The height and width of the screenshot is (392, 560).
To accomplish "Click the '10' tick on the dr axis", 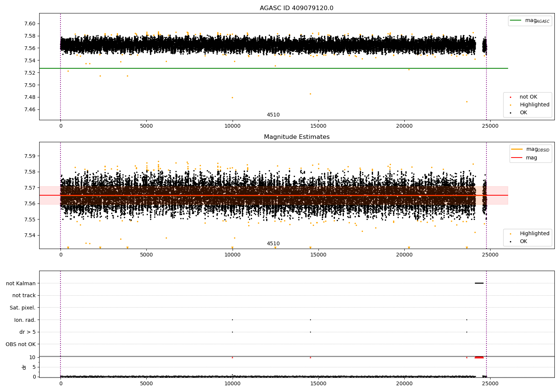I will tap(32, 357).
